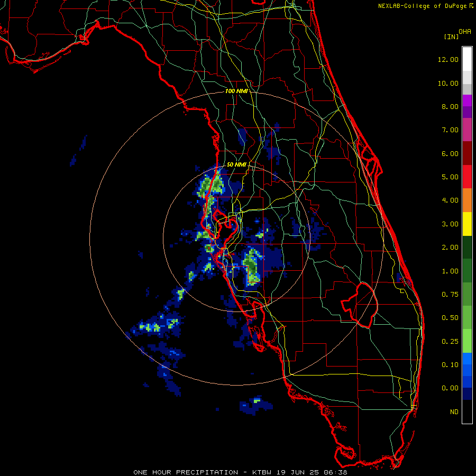Click the 7.00 legend value
This screenshot has width=476, height=476.
[450, 130]
